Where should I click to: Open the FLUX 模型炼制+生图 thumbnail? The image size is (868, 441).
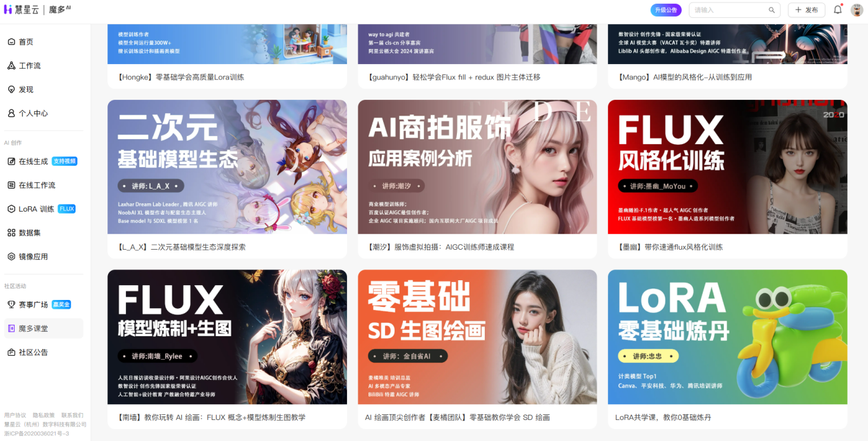tap(227, 337)
